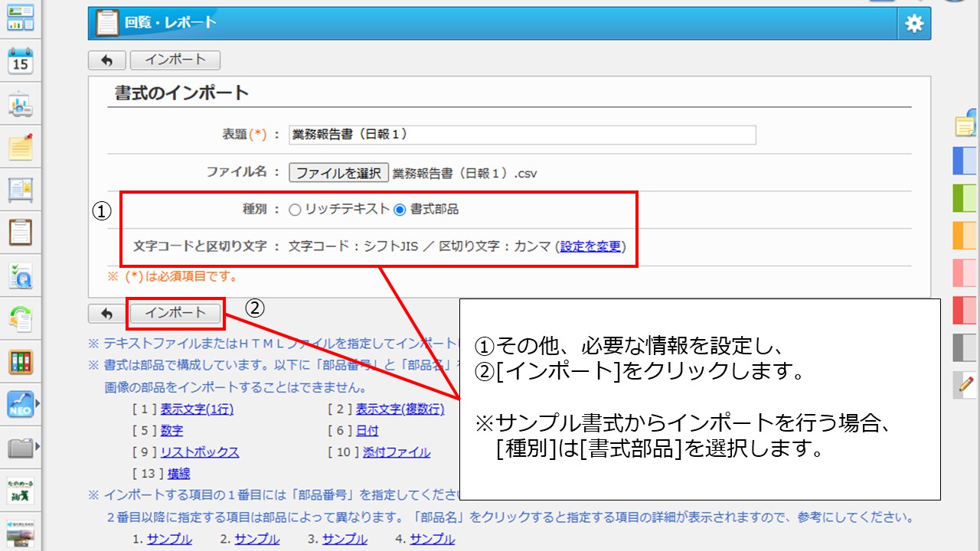Open the calendar icon in sidebar

click(20, 61)
